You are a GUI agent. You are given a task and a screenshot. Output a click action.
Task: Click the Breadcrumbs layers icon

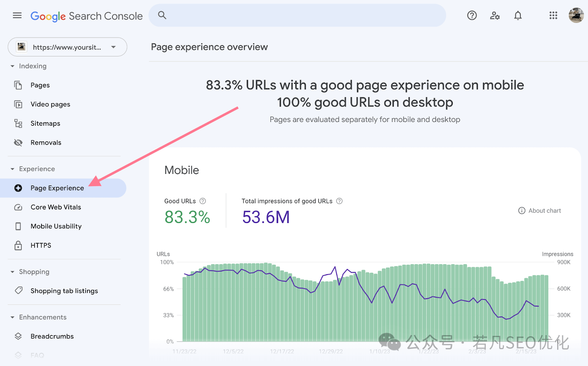pyautogui.click(x=18, y=336)
